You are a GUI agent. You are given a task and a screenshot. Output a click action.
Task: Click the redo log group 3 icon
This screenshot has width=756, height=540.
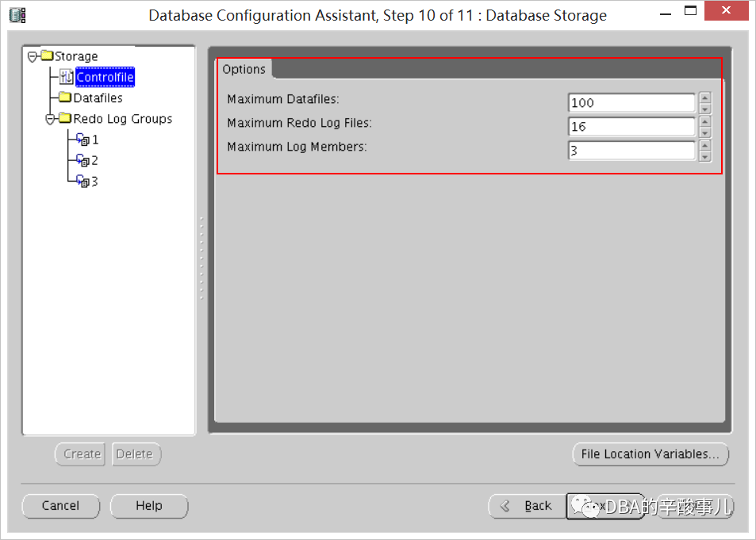[x=83, y=182]
